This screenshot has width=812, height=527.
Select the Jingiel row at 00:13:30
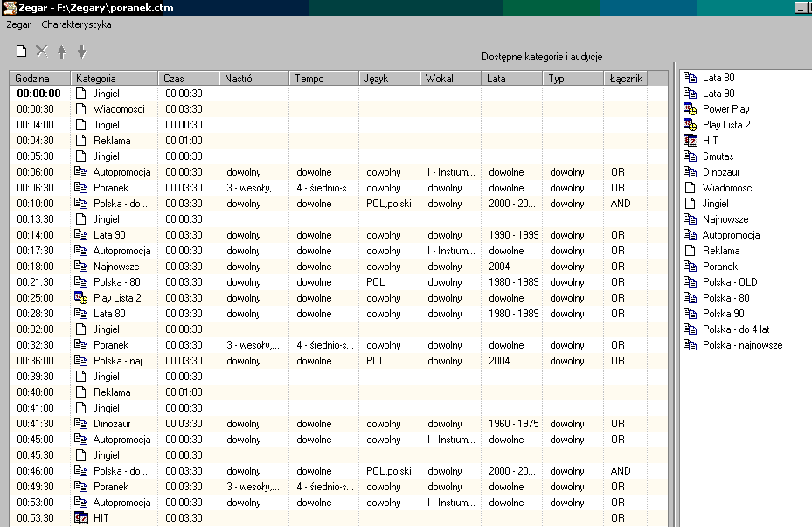coord(338,219)
